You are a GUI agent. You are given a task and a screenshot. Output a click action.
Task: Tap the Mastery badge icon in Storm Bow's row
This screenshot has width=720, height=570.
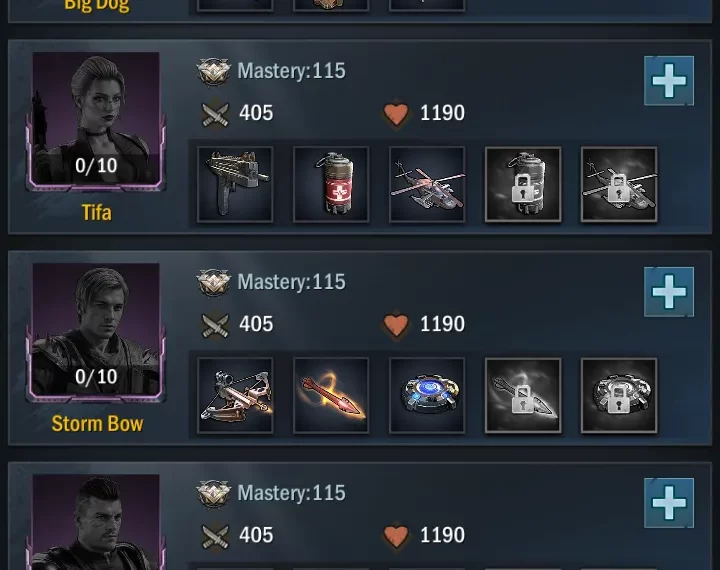(214, 282)
